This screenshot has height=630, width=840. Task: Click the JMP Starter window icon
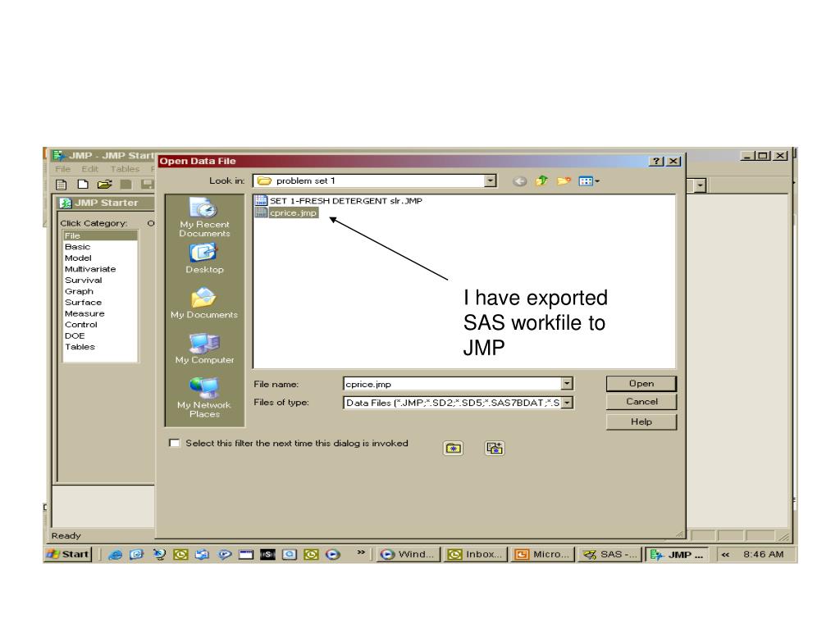66,203
